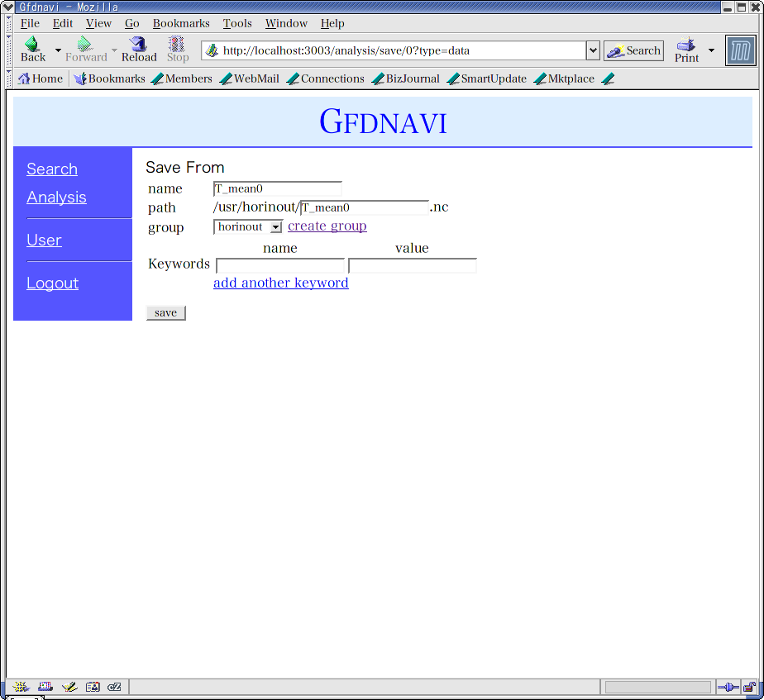Toggle the online/offline connection icon
This screenshot has height=700, width=764.
pyautogui.click(x=727, y=687)
